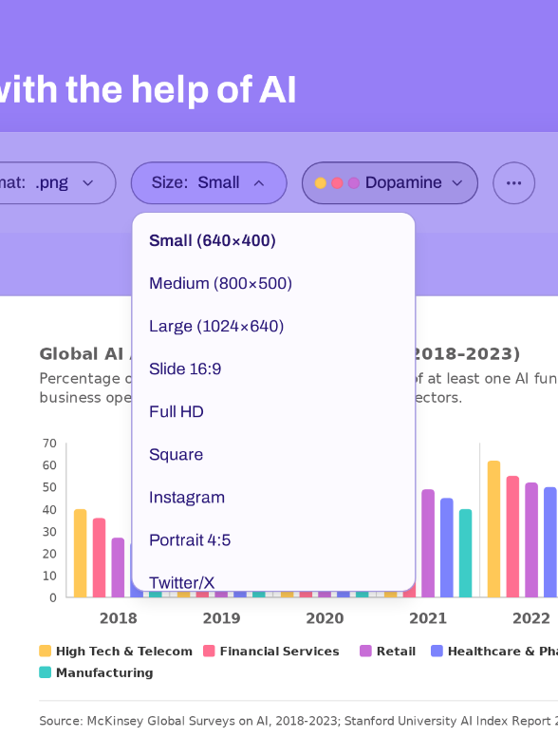The width and height of the screenshot is (558, 756).
Task: Click the 'with the help of AI' heading
Action: tap(147, 89)
